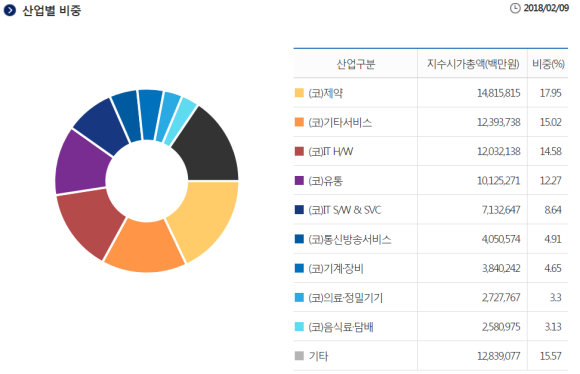Click the yellow (코)제약 legend swatch

pos(299,93)
